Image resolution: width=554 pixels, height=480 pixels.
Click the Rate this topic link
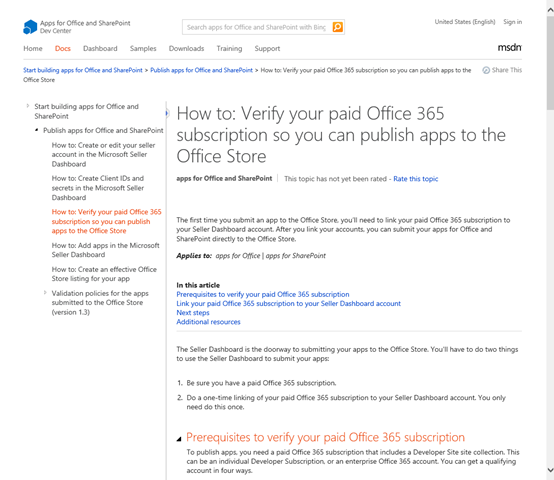pos(416,179)
